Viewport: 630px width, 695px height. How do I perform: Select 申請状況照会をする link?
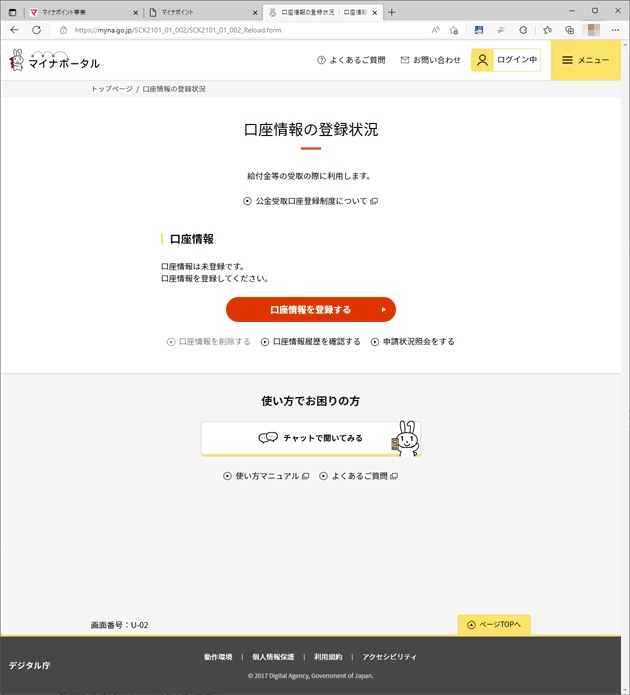(x=413, y=342)
